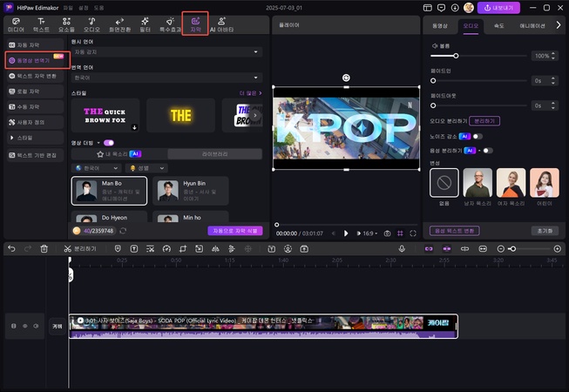This screenshot has width=569, height=392.
Task: Open the voice language filter with globe icon
Action: coord(96,168)
